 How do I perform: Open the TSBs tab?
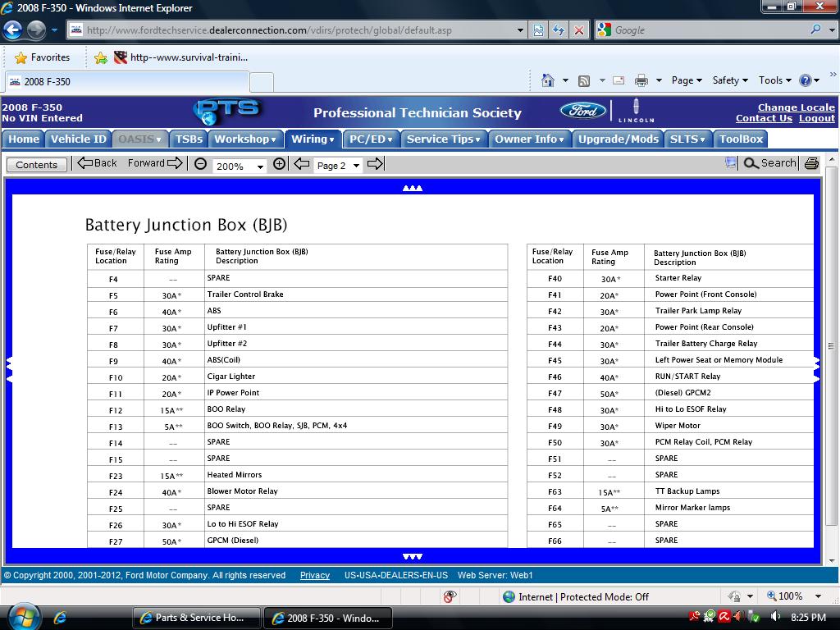click(189, 139)
